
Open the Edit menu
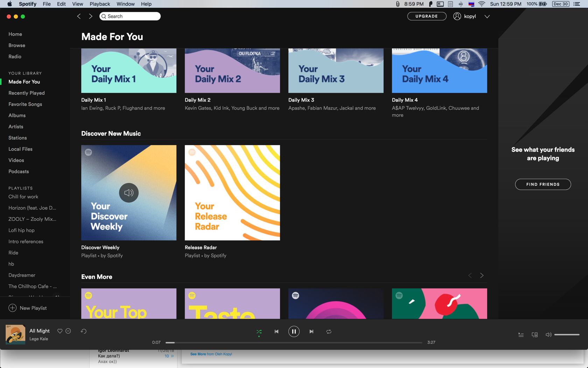[x=61, y=4]
